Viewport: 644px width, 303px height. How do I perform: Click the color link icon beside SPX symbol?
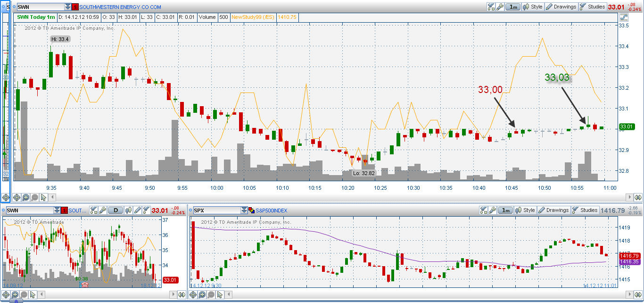click(x=251, y=210)
